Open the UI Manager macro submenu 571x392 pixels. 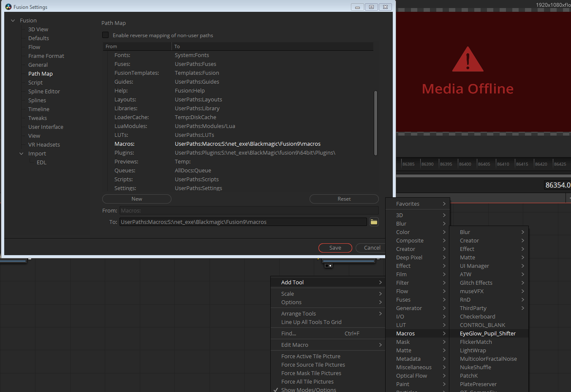[489, 266]
